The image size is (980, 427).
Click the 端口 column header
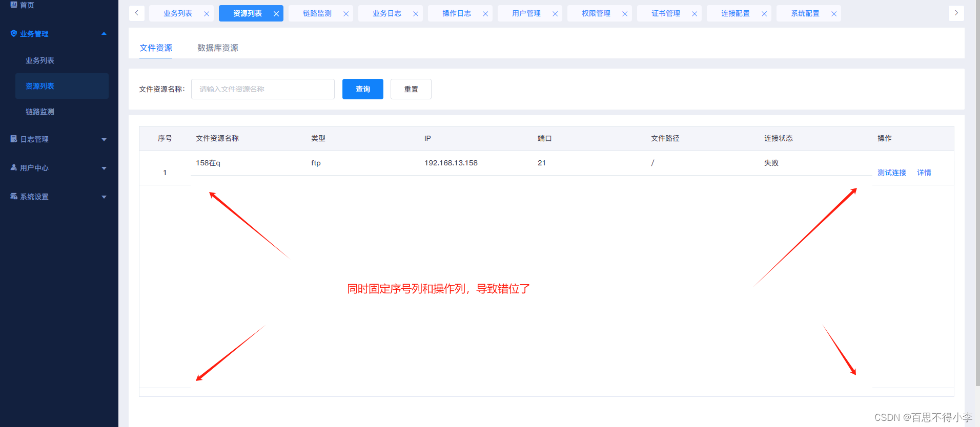[x=545, y=138]
